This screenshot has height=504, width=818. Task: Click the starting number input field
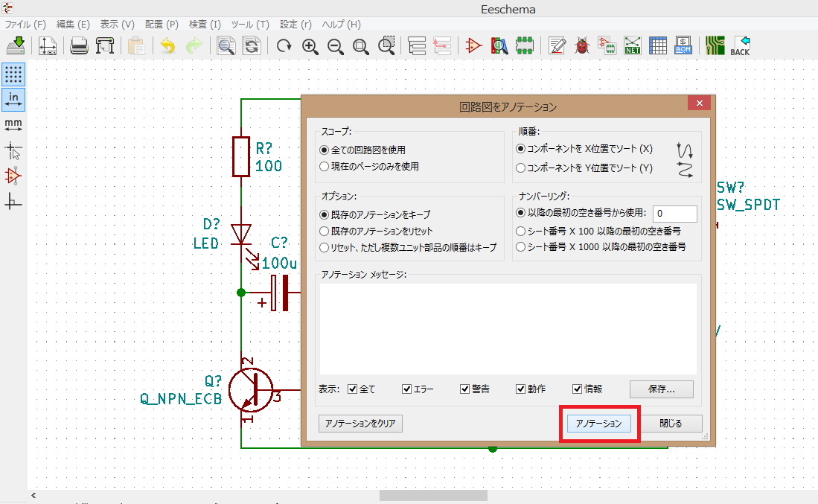(675, 214)
